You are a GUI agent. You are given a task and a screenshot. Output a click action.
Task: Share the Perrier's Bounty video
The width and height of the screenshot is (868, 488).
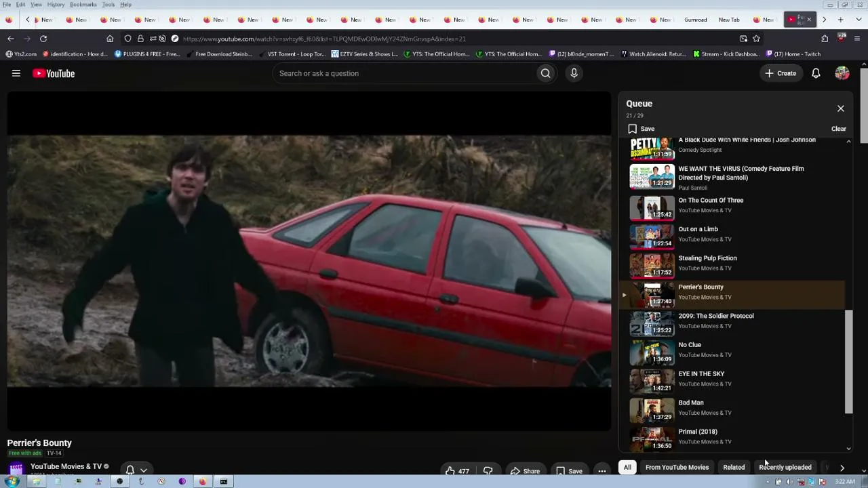coord(526,471)
